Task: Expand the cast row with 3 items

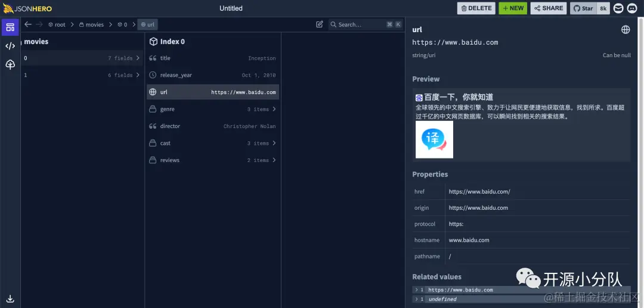Action: click(x=213, y=143)
